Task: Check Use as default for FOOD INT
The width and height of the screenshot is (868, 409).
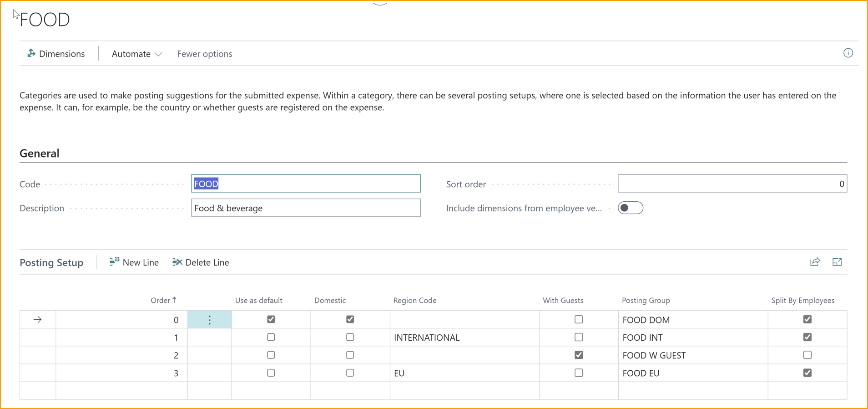Action: [271, 337]
